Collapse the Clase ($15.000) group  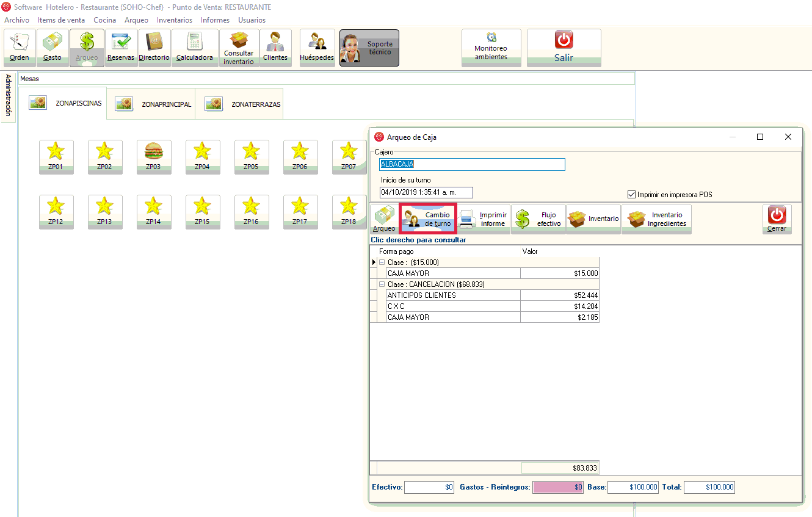382,262
